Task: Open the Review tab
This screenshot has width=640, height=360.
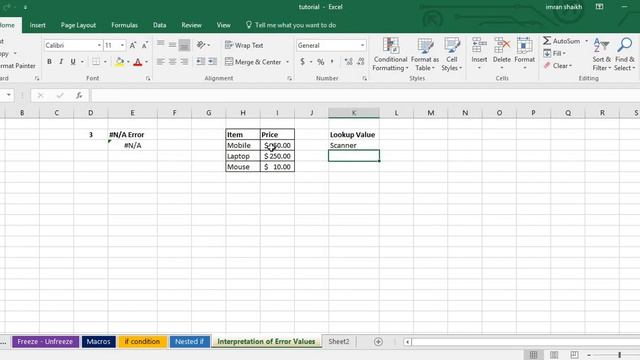Action: pos(191,25)
